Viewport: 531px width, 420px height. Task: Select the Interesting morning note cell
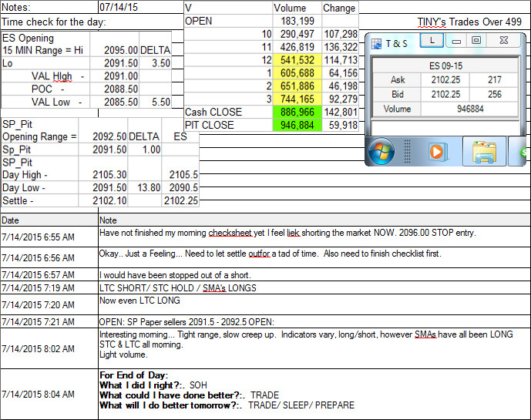coord(314,348)
